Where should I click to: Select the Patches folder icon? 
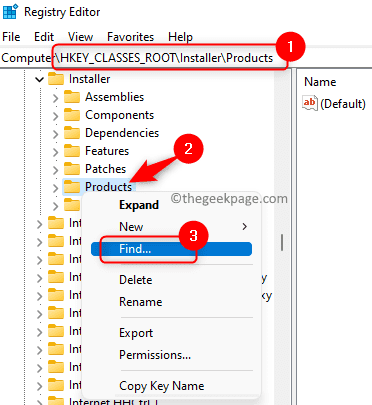pyautogui.click(x=72, y=169)
